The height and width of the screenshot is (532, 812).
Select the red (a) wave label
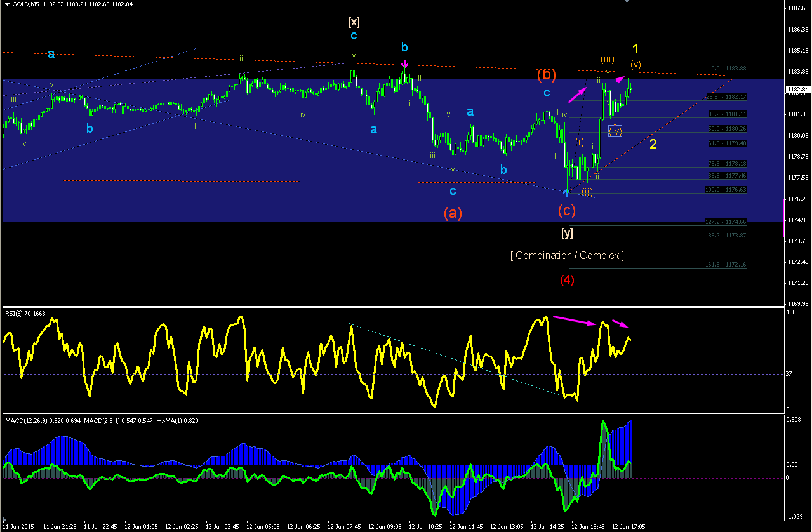(x=453, y=213)
